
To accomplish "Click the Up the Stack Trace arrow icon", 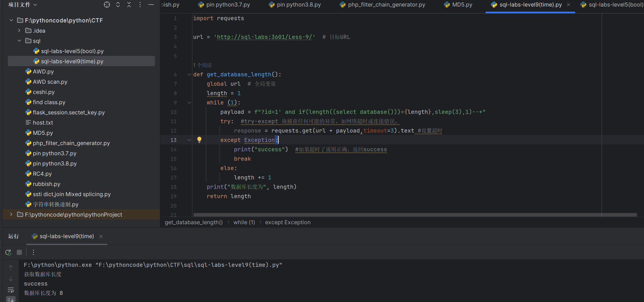I will (10, 267).
